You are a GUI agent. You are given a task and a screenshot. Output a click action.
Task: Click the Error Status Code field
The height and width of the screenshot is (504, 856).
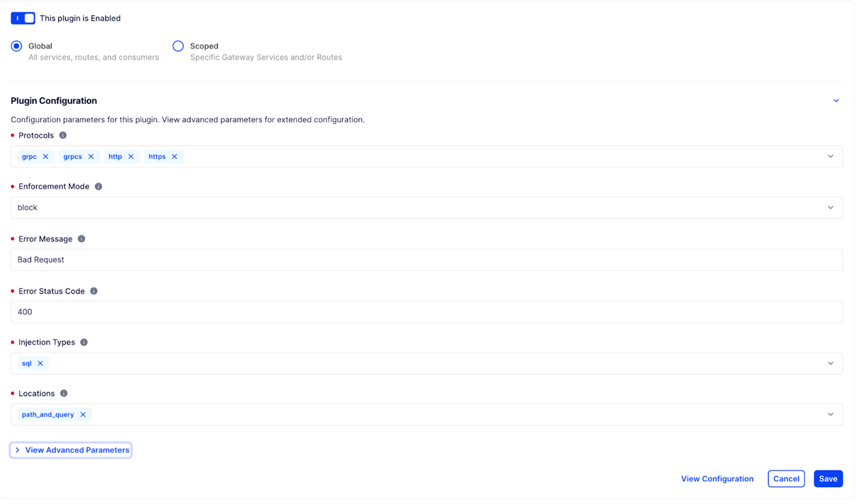pos(428,312)
